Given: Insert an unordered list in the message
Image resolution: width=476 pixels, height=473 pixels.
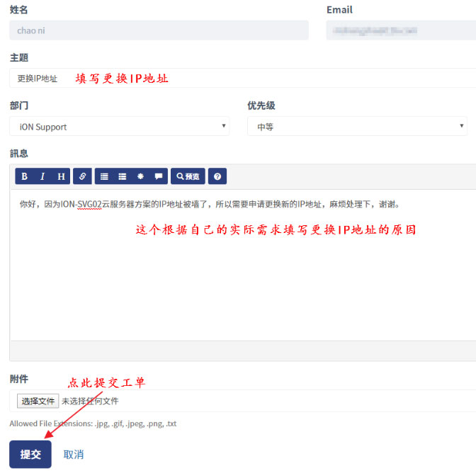Looking at the screenshot, I should (104, 176).
